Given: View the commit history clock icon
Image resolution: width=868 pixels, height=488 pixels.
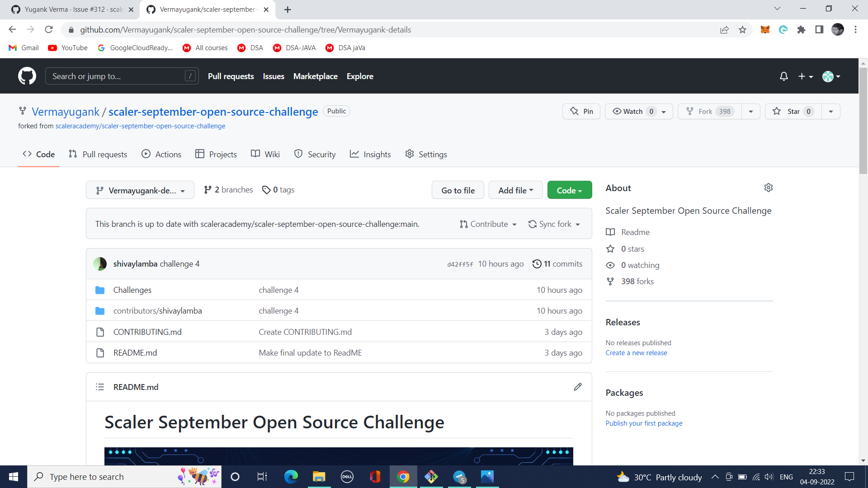Looking at the screenshot, I should tap(537, 264).
